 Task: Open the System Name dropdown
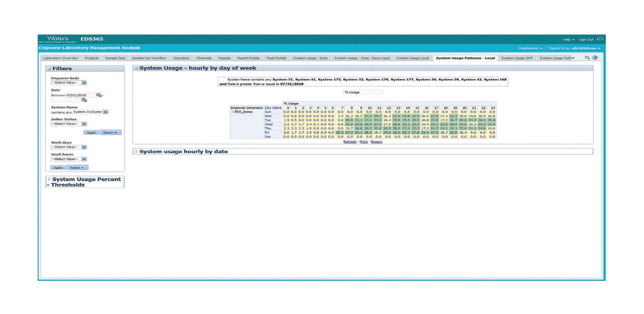pyautogui.click(x=106, y=112)
